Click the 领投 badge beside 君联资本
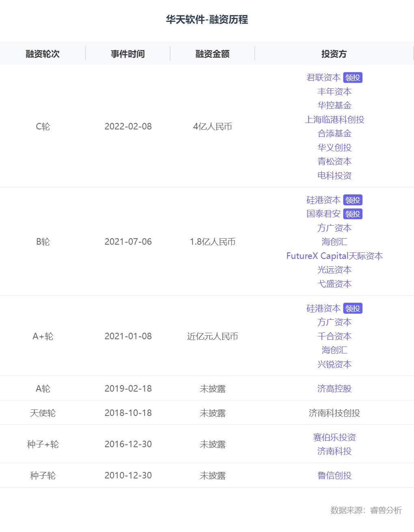Image resolution: width=414 pixels, height=532 pixels. (x=353, y=78)
